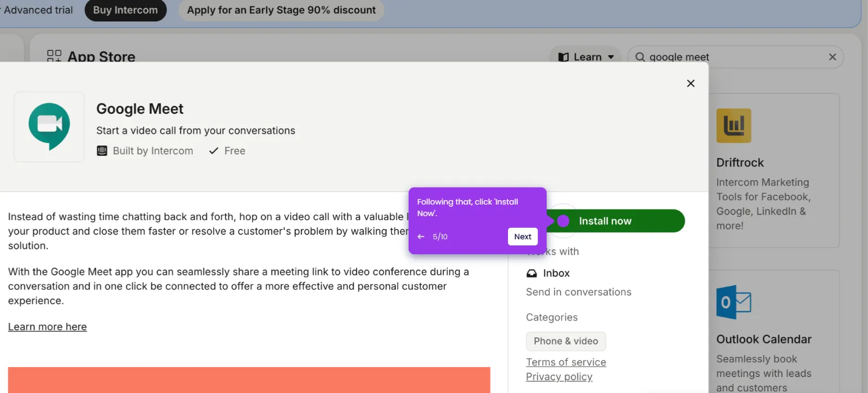
Task: Click the Intercom logo beside Built by Intercom
Action: click(x=102, y=151)
